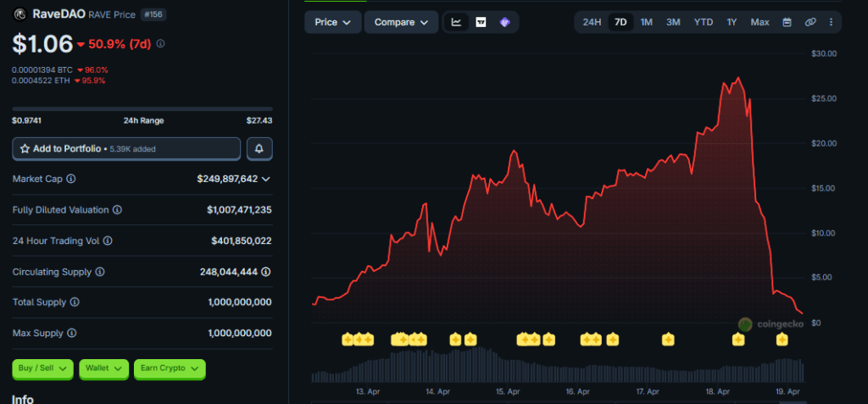Click Add to Portfolio button

click(x=126, y=148)
